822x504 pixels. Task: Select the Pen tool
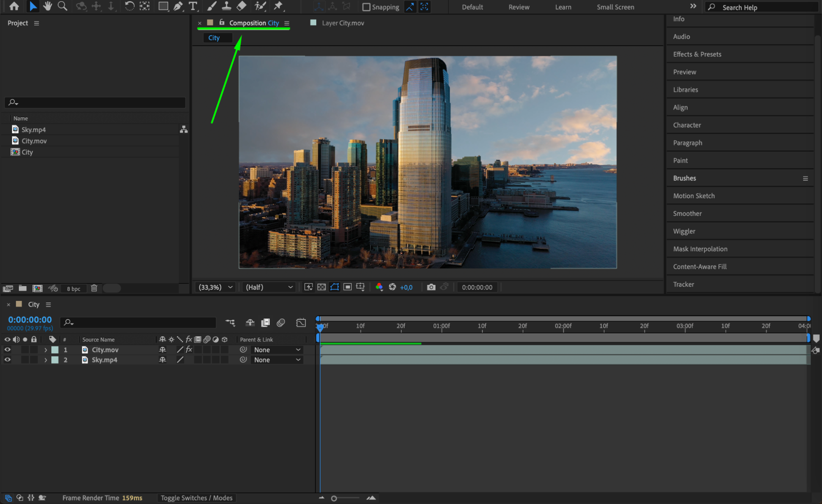(178, 6)
